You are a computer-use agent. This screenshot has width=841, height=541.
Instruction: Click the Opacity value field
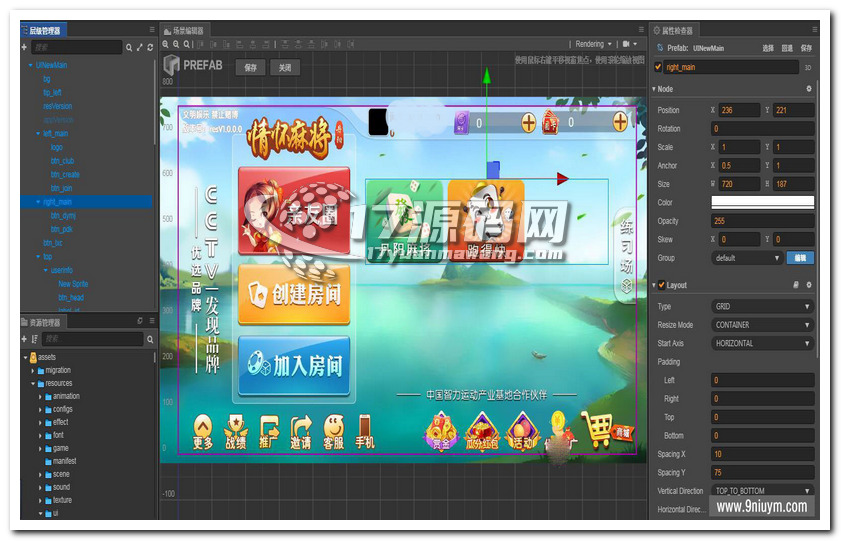[x=763, y=221]
